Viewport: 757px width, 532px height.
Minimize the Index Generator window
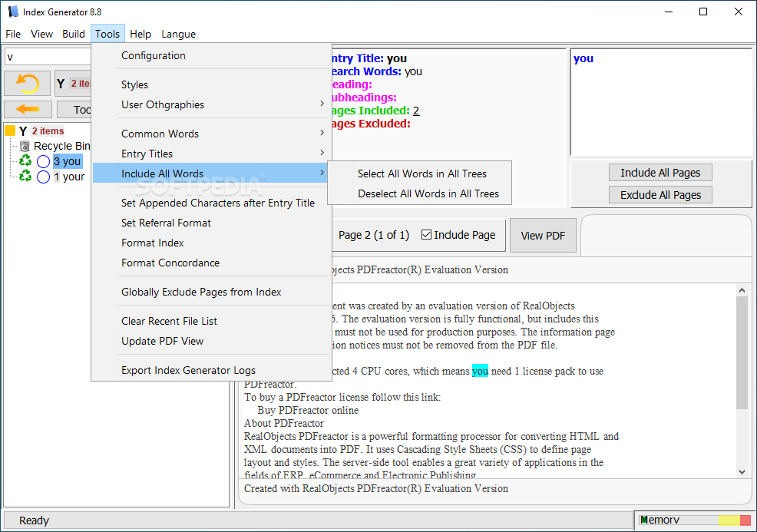[x=669, y=12]
